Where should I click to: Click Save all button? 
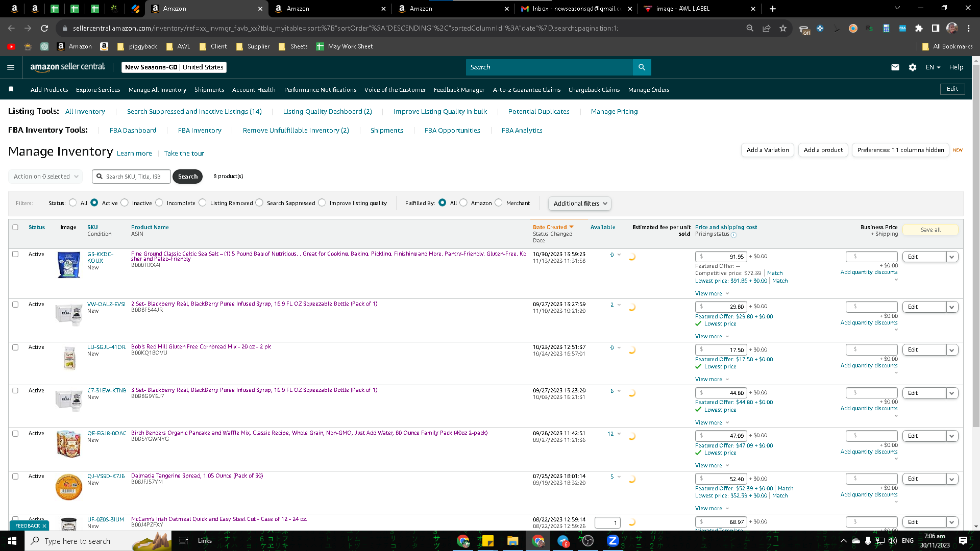pos(930,230)
